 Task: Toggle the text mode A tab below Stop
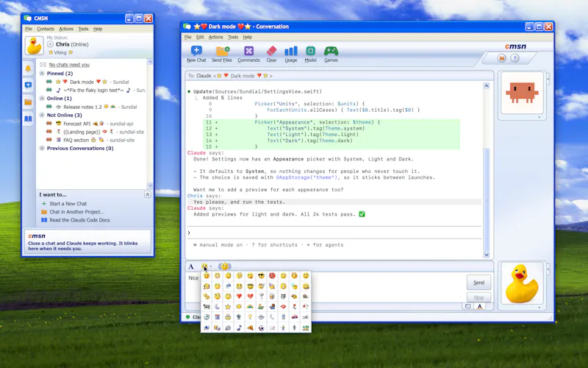(x=480, y=306)
